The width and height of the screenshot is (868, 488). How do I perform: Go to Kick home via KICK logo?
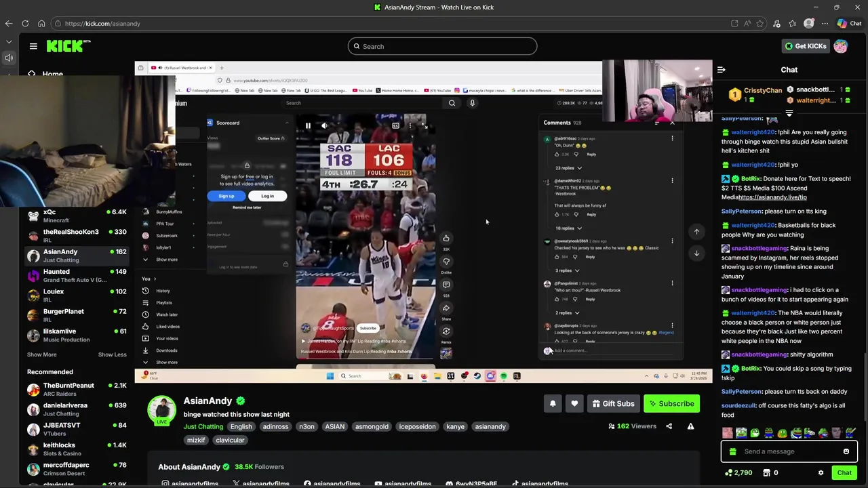pos(68,46)
